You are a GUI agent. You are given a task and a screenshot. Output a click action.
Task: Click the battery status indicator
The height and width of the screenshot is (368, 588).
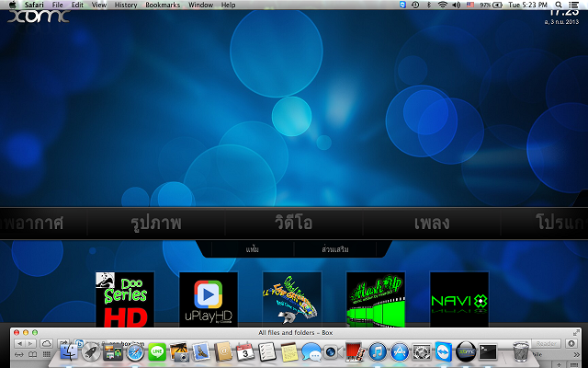pyautogui.click(x=491, y=5)
